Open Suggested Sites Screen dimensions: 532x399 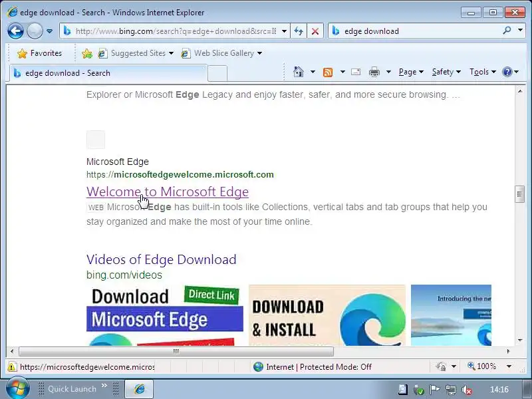(136, 53)
